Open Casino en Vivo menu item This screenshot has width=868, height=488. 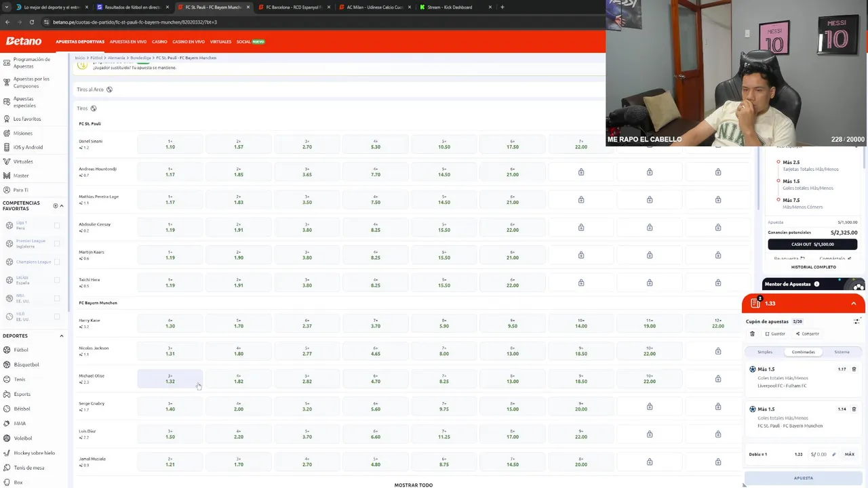(x=189, y=41)
